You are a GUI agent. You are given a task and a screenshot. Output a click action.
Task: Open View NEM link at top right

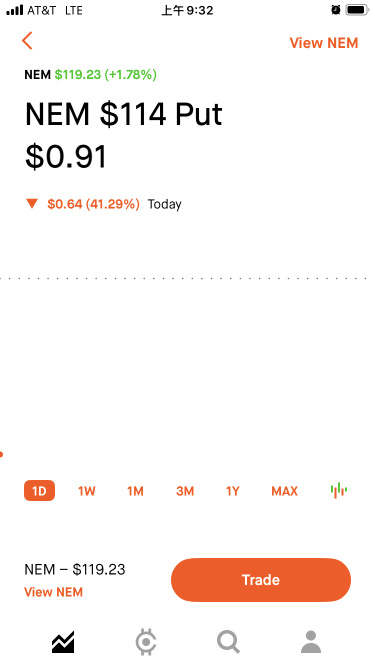click(324, 43)
